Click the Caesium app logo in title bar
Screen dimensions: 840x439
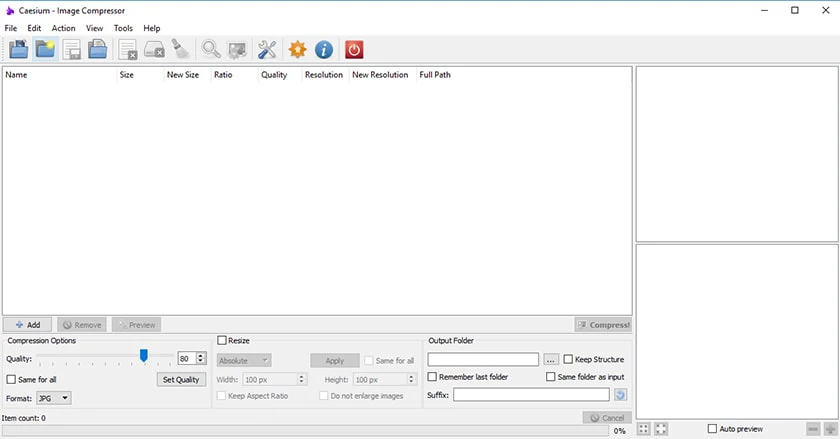[10, 10]
